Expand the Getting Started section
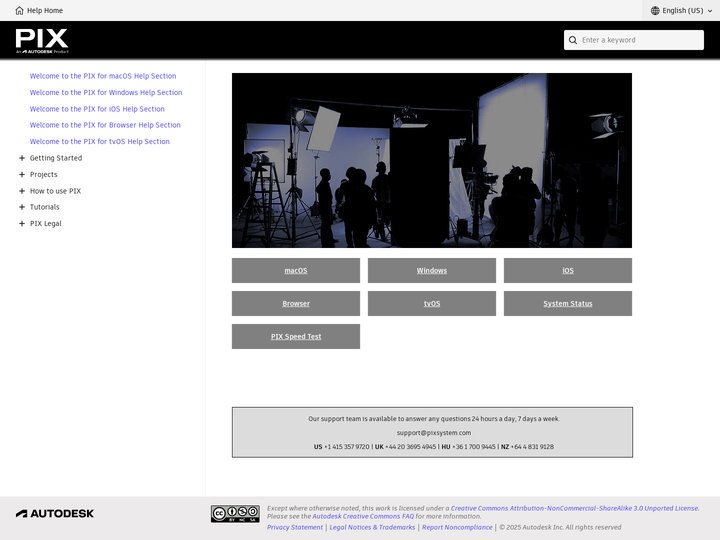 [22, 158]
